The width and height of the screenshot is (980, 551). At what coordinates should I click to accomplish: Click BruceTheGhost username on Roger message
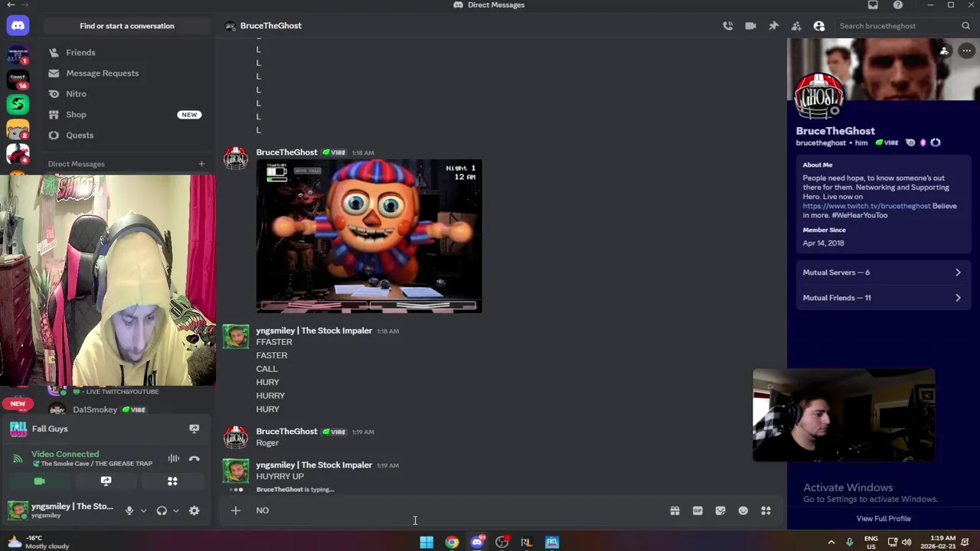[x=286, y=432]
